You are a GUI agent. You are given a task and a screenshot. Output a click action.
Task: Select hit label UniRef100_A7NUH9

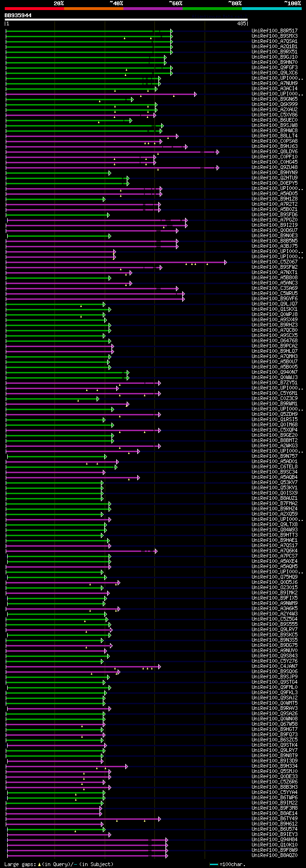[274, 84]
